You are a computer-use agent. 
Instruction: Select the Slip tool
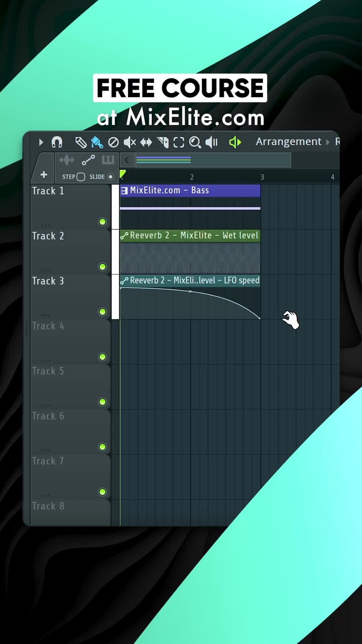point(146,143)
